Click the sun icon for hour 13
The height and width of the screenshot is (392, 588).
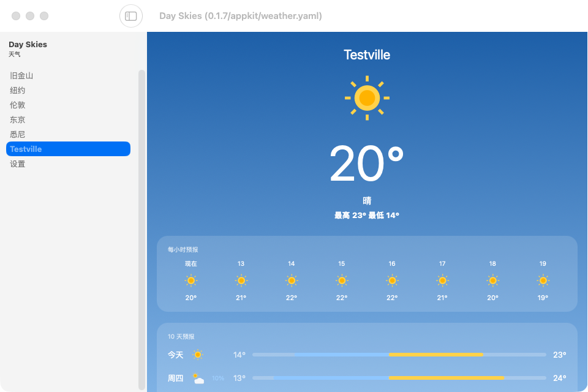click(x=241, y=281)
